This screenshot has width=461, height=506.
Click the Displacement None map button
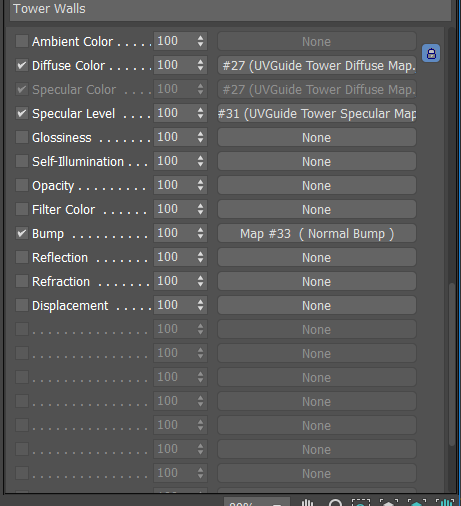click(x=317, y=305)
